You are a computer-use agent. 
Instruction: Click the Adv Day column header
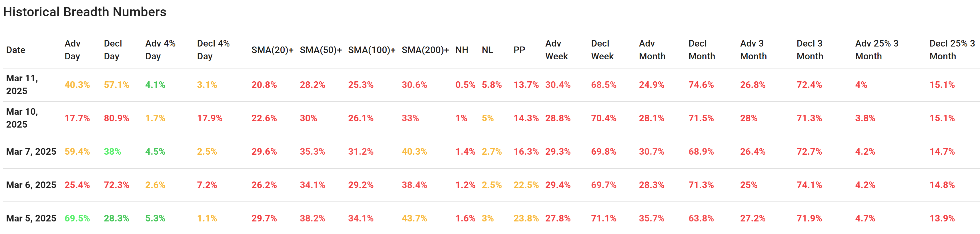coord(72,50)
